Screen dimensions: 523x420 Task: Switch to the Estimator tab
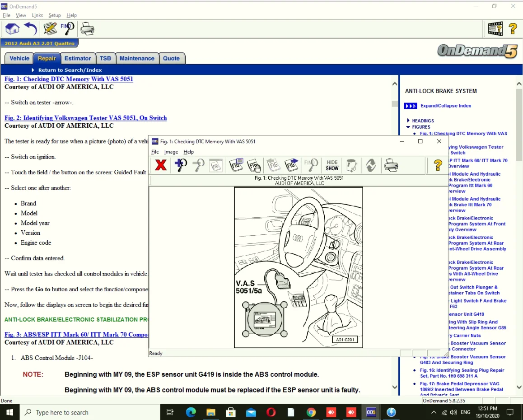(x=78, y=58)
